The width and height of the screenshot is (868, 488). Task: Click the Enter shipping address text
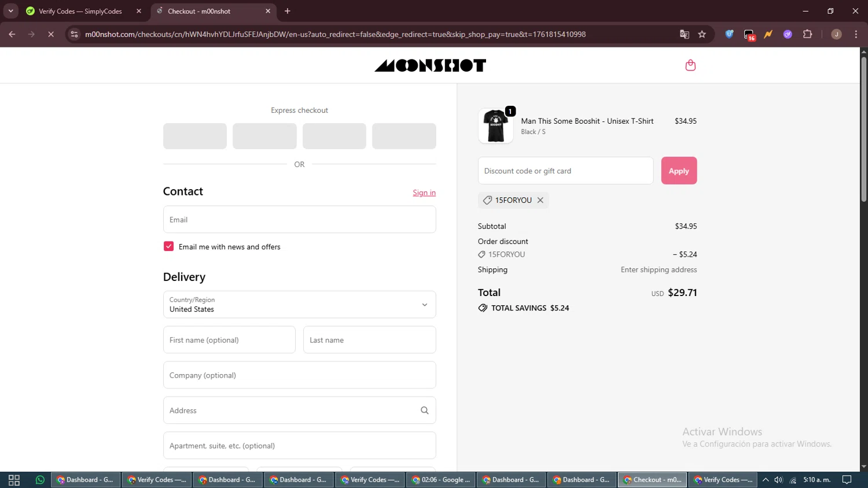coord(659,269)
